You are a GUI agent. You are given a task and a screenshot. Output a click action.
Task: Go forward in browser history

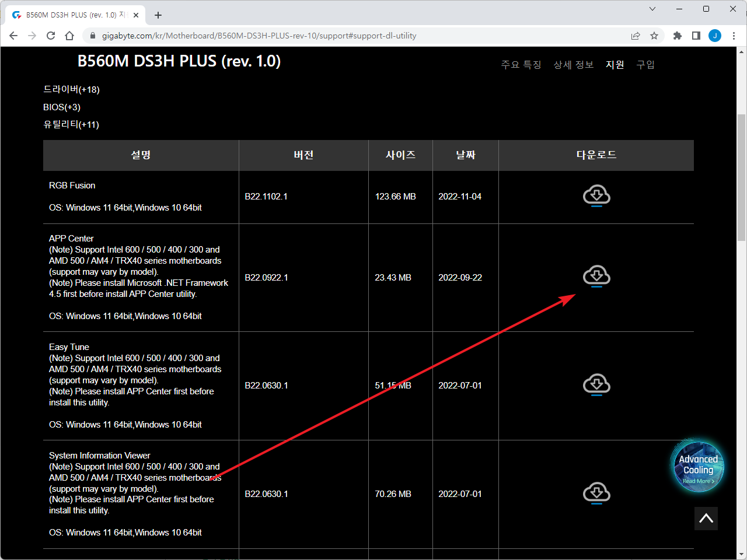point(32,36)
